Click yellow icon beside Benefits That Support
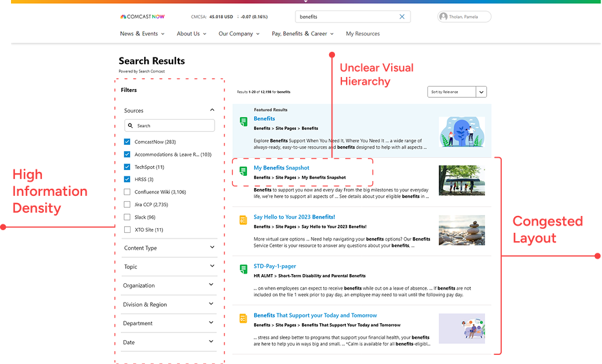This screenshot has height=364, width=602. coord(243,318)
